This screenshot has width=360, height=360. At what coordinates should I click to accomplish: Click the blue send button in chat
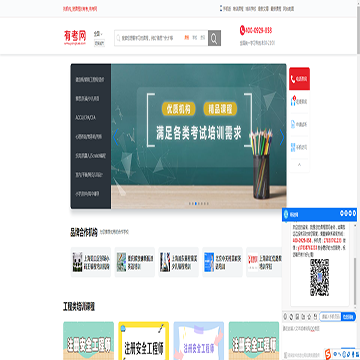348,317
